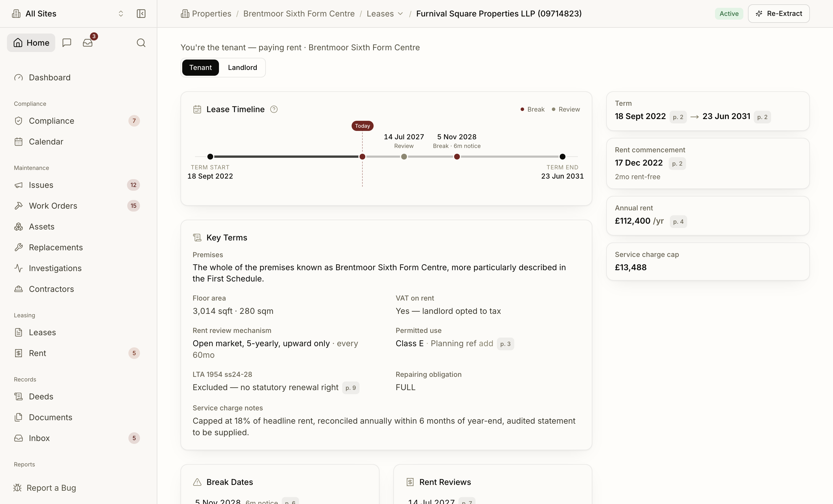Click the Report a Bug icon
The width and height of the screenshot is (833, 504).
17,488
